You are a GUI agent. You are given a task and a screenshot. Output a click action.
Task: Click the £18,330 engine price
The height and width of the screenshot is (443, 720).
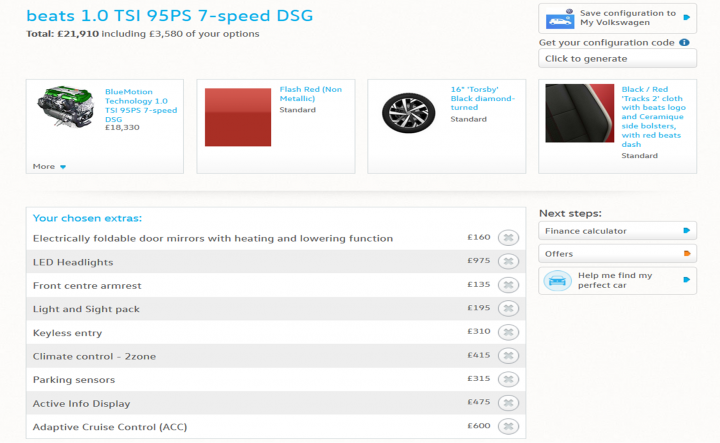pyautogui.click(x=122, y=128)
